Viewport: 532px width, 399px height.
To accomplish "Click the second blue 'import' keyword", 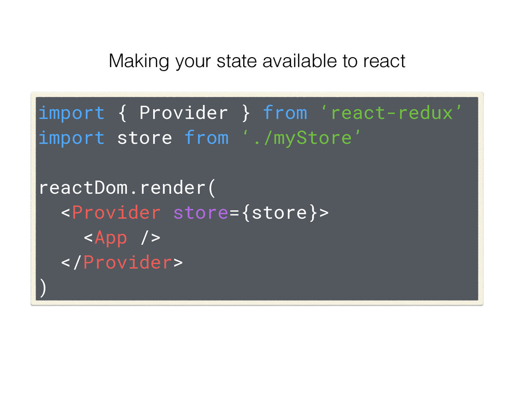I will 72,138.
